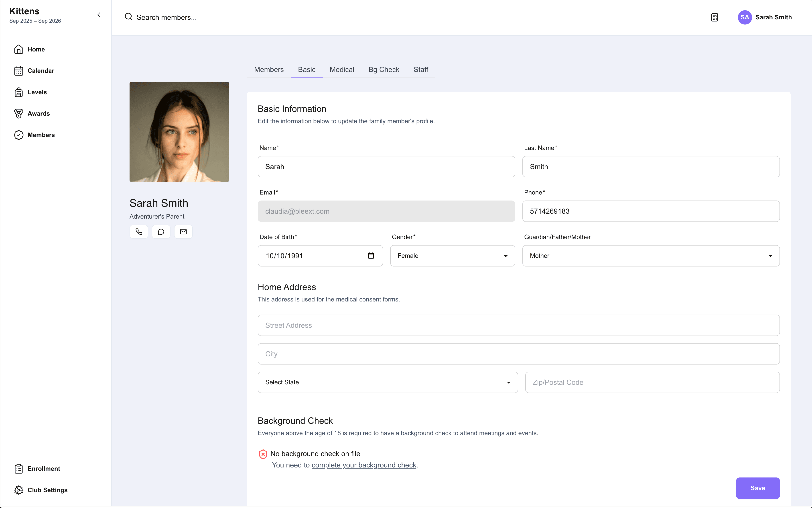Click the Levels backpack icon
Screen dimensions: 812x508
click(x=19, y=92)
